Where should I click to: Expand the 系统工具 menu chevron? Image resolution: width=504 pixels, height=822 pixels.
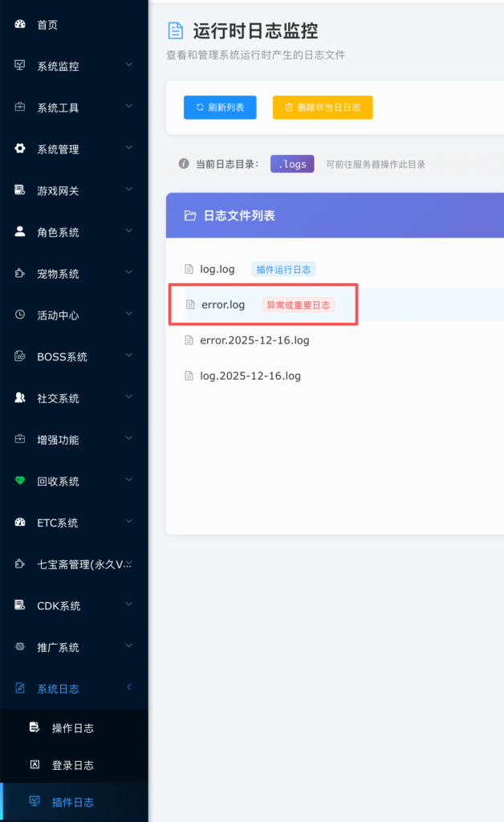[129, 107]
